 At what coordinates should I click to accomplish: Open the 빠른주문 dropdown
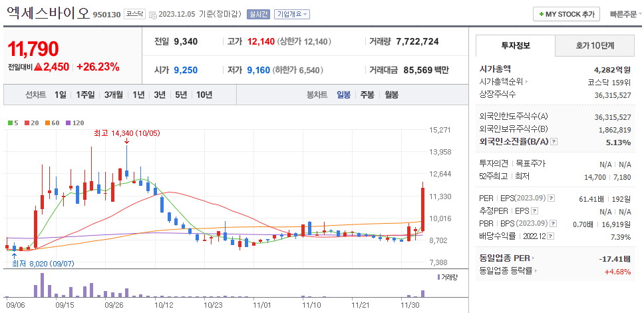[625, 14]
